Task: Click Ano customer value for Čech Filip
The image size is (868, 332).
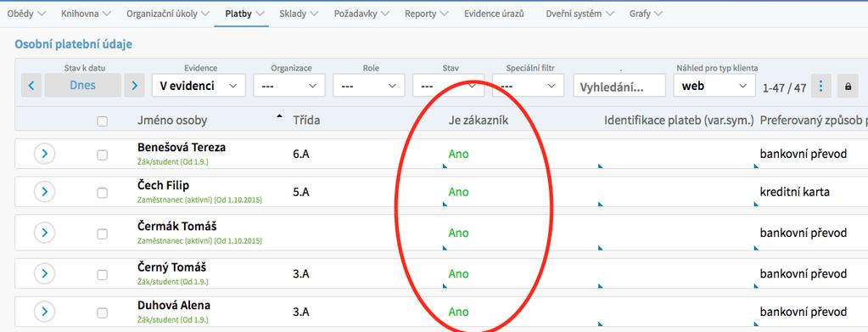Action: [x=458, y=192]
